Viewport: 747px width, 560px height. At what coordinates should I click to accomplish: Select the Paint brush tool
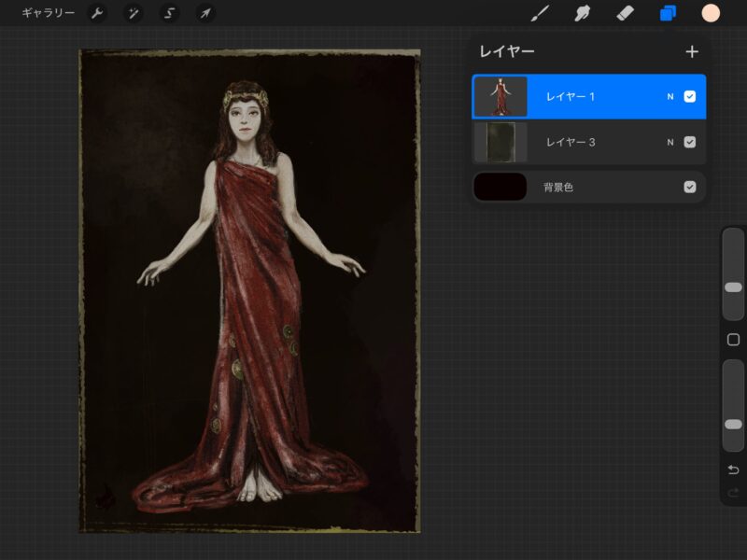tap(541, 13)
